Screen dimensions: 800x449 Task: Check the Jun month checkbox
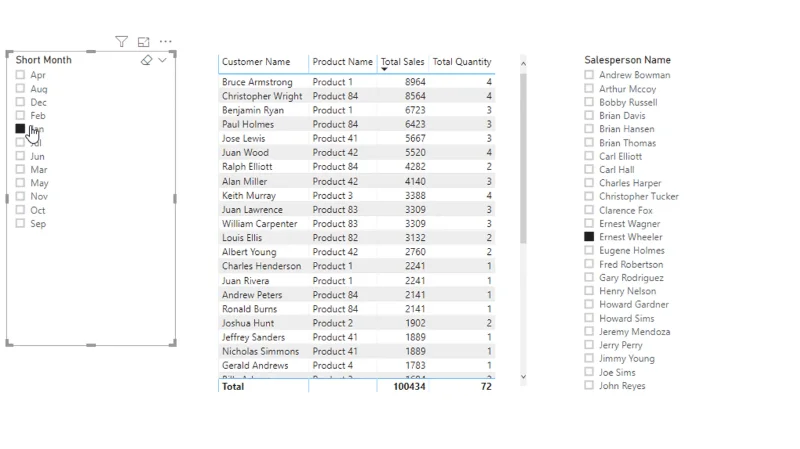20,156
